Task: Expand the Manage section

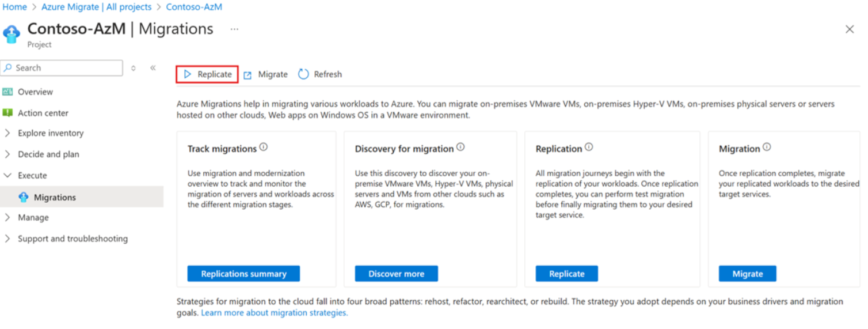Action: [7, 218]
